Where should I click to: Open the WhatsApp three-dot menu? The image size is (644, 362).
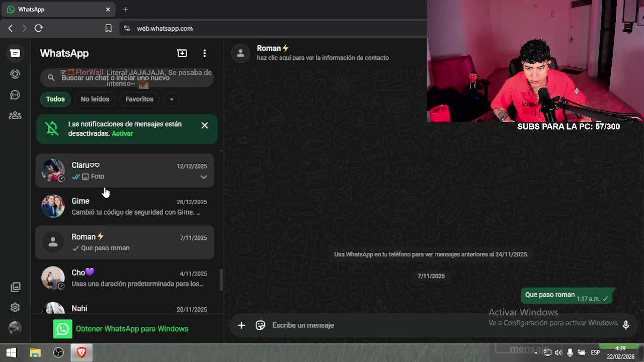click(x=204, y=53)
